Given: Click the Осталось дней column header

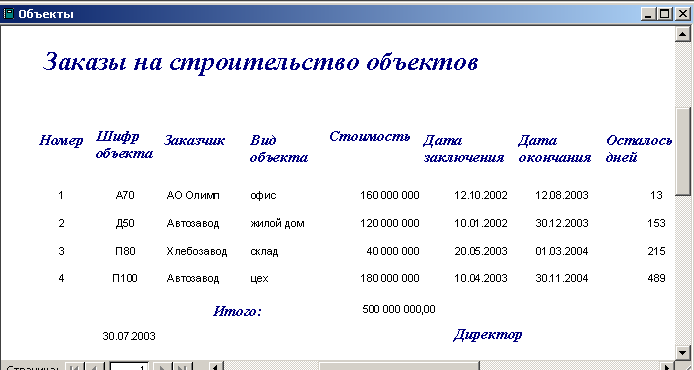Looking at the screenshot, I should click(639, 149).
